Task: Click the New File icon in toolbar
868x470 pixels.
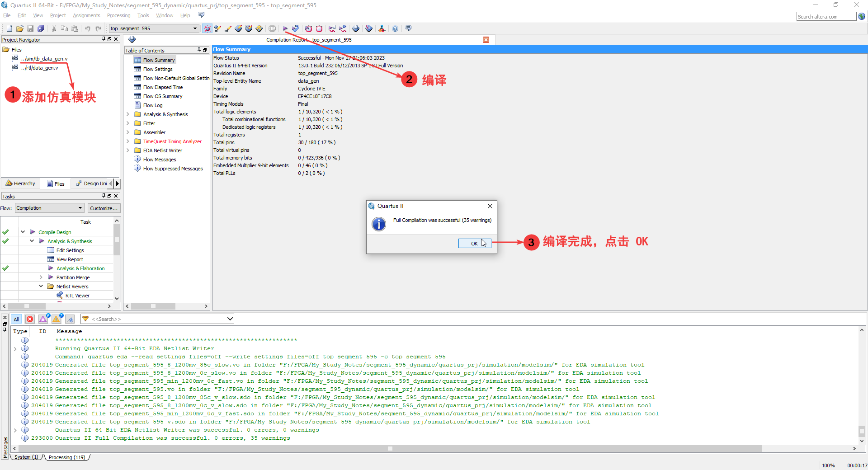Action: (x=9, y=28)
